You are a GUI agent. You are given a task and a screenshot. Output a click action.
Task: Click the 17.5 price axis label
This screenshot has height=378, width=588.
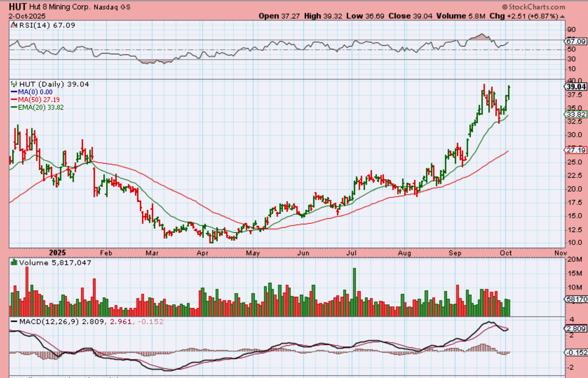pos(575,203)
